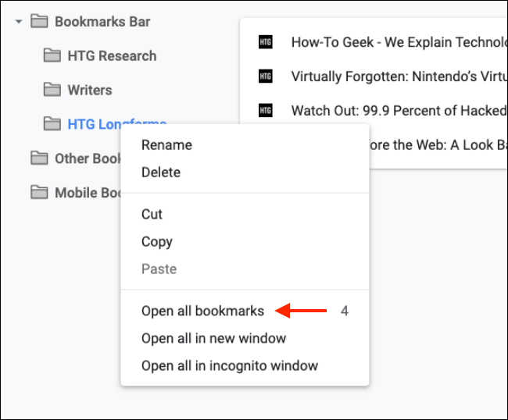Select Copy in the context menu

(x=157, y=241)
